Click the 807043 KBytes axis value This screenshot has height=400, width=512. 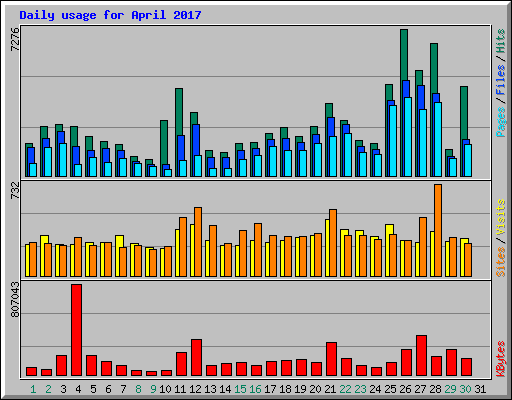pyautogui.click(x=15, y=299)
